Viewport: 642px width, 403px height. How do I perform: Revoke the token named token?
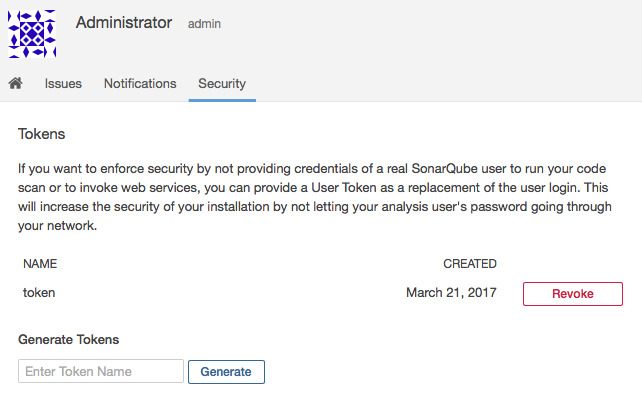click(x=572, y=294)
